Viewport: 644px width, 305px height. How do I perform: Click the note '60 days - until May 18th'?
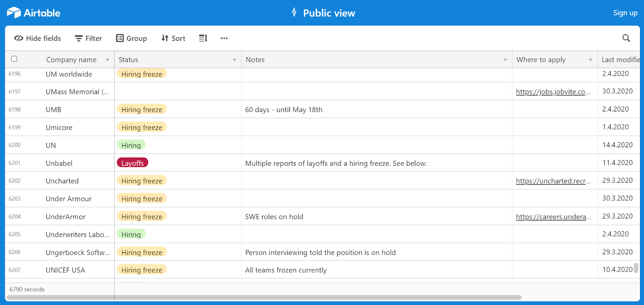coord(284,109)
